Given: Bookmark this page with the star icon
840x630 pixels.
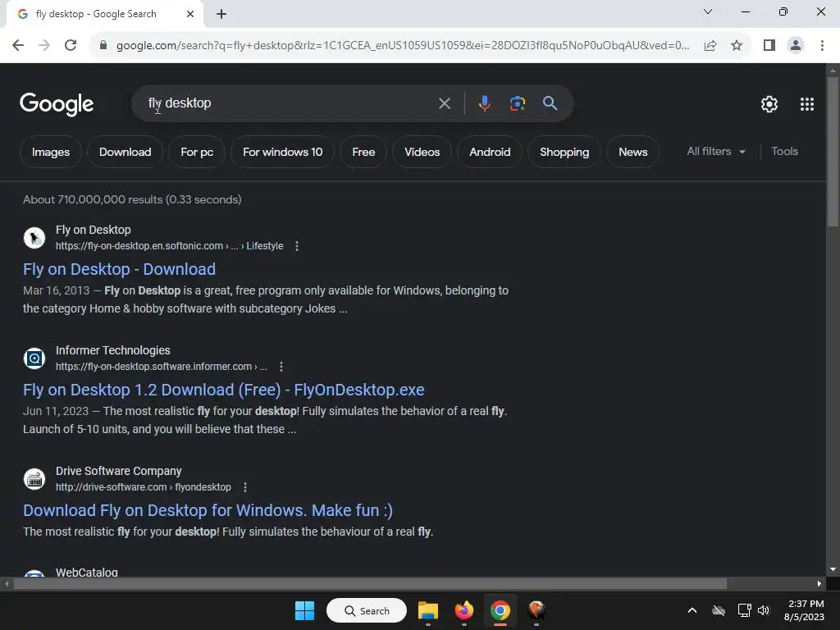Looking at the screenshot, I should coord(737,46).
